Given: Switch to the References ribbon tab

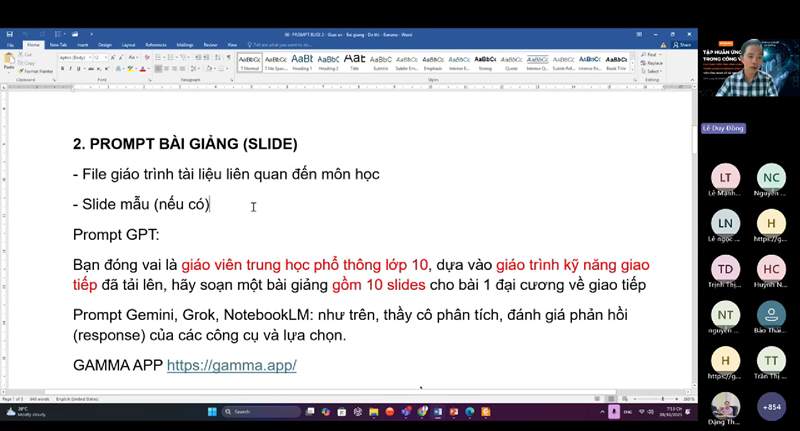Looking at the screenshot, I should [156, 45].
